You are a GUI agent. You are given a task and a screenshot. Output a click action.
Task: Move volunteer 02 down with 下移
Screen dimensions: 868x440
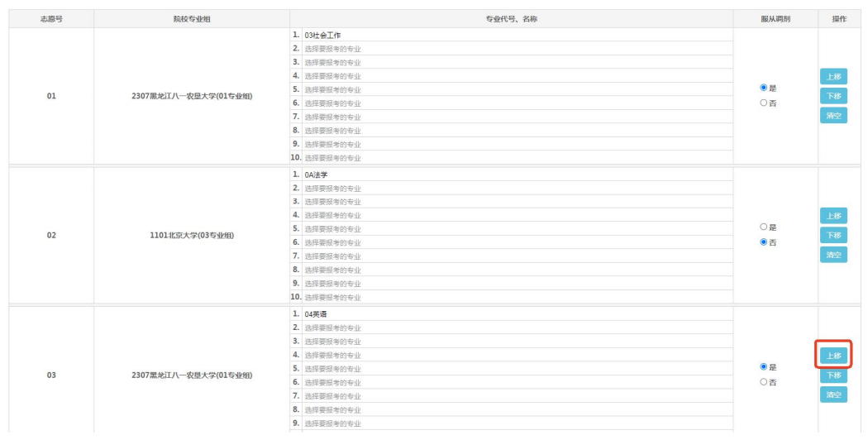[833, 235]
